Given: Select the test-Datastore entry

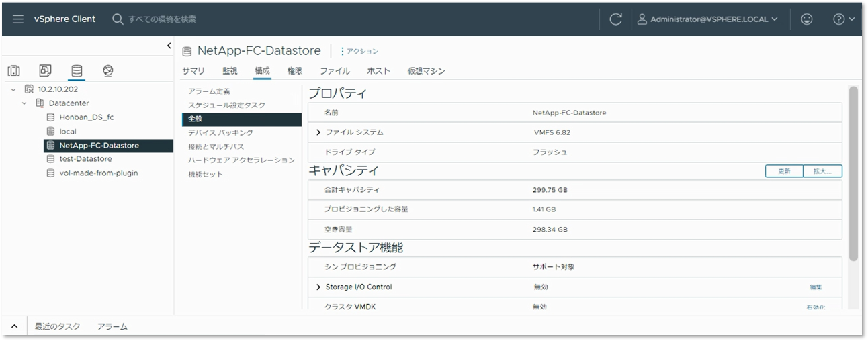Looking at the screenshot, I should pyautogui.click(x=85, y=159).
